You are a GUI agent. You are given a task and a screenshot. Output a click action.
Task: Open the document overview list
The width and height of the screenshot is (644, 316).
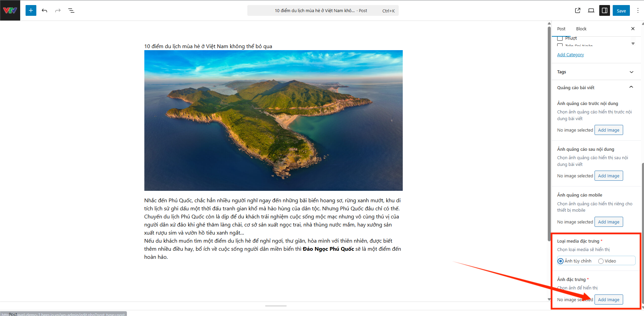[x=71, y=10]
